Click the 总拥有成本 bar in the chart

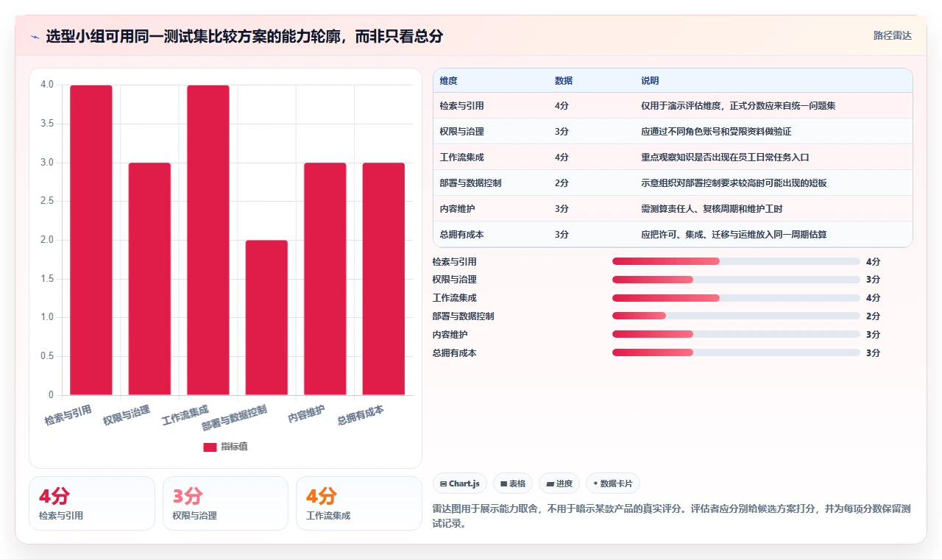[x=383, y=279]
